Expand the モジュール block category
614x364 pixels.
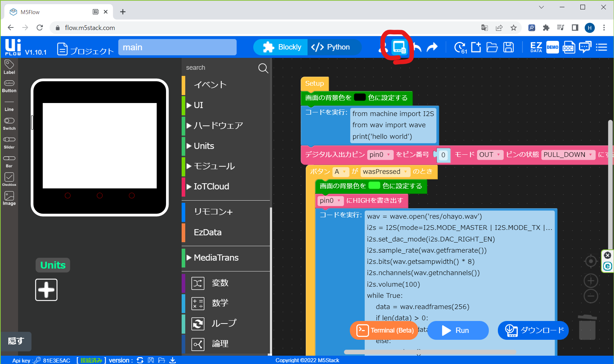coord(226,166)
